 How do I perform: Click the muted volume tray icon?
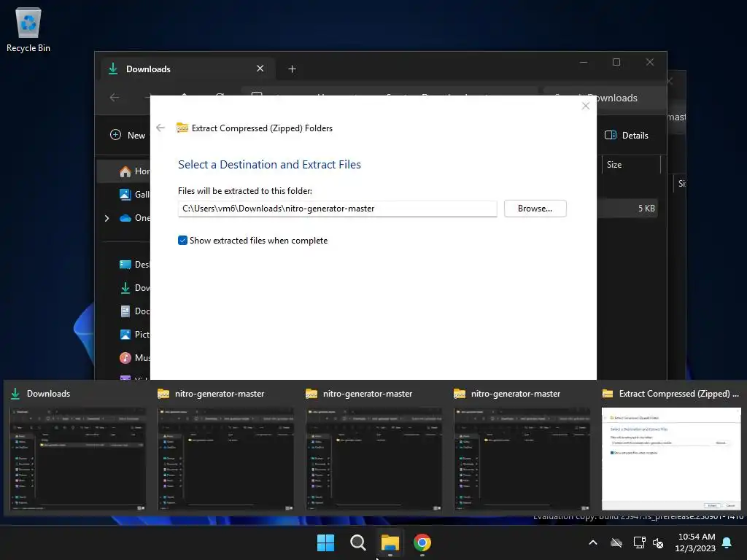[658, 542]
